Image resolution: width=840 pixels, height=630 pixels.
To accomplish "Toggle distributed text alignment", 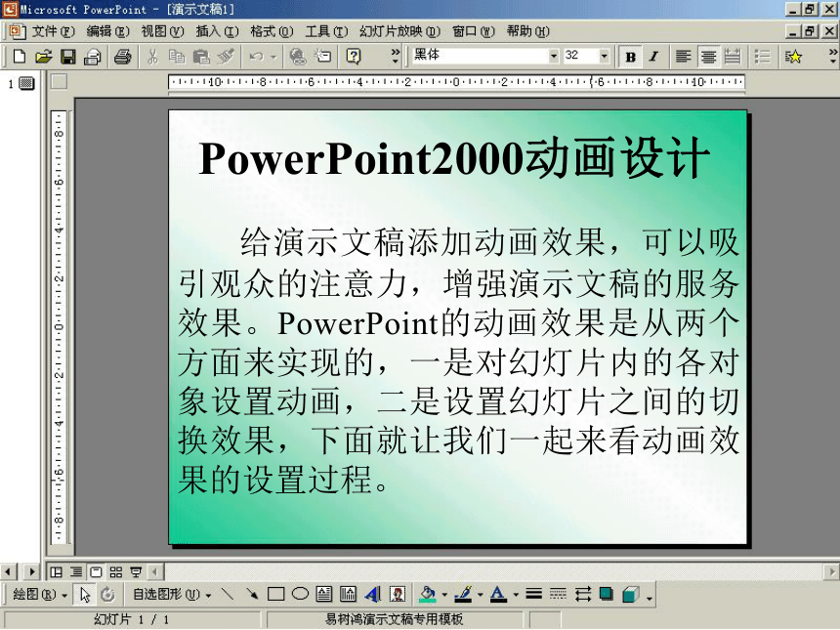I will click(733, 57).
